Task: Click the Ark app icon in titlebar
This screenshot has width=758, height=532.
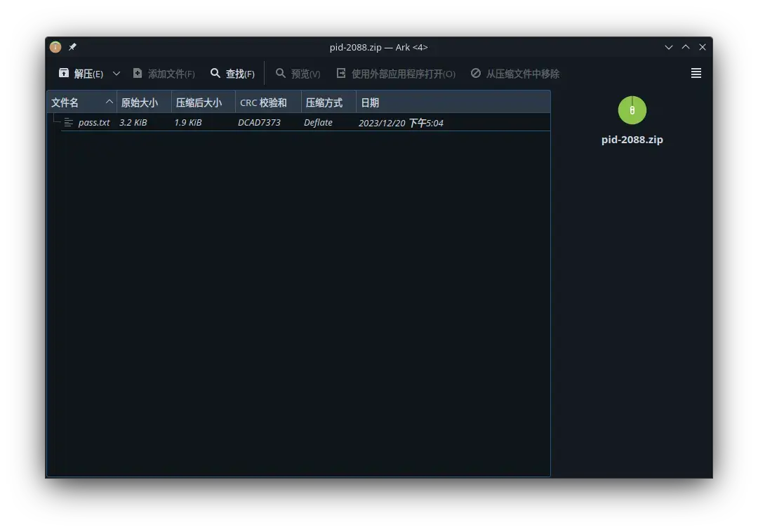Action: [55, 47]
